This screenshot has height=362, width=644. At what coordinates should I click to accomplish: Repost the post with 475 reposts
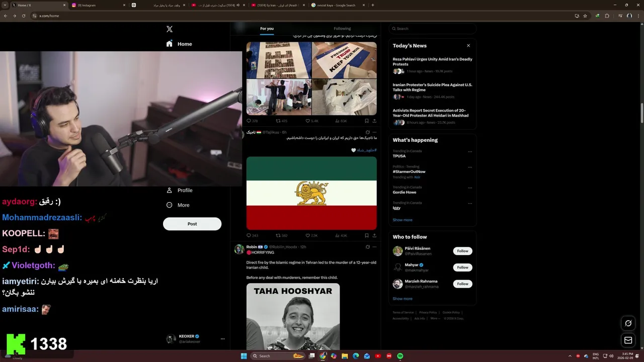coord(281,121)
